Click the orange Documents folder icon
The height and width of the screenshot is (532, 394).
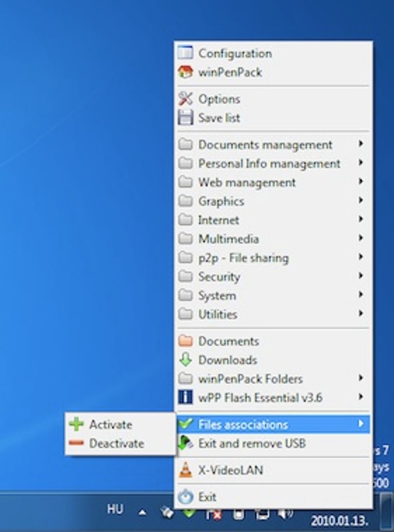click(185, 341)
